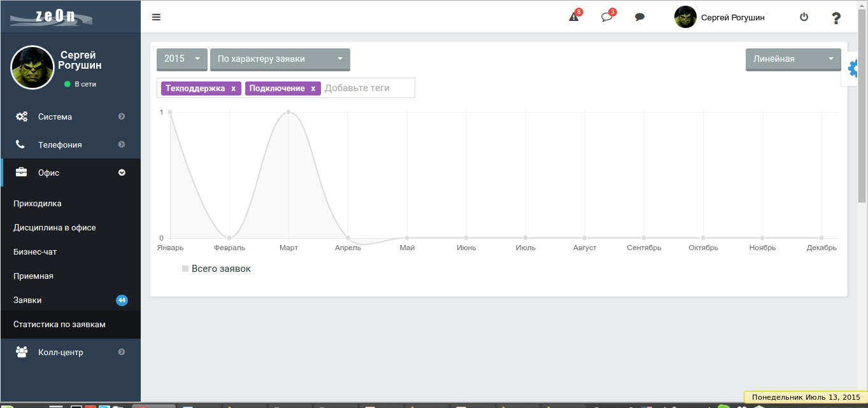Open unread comments with badge 3

coord(608,17)
